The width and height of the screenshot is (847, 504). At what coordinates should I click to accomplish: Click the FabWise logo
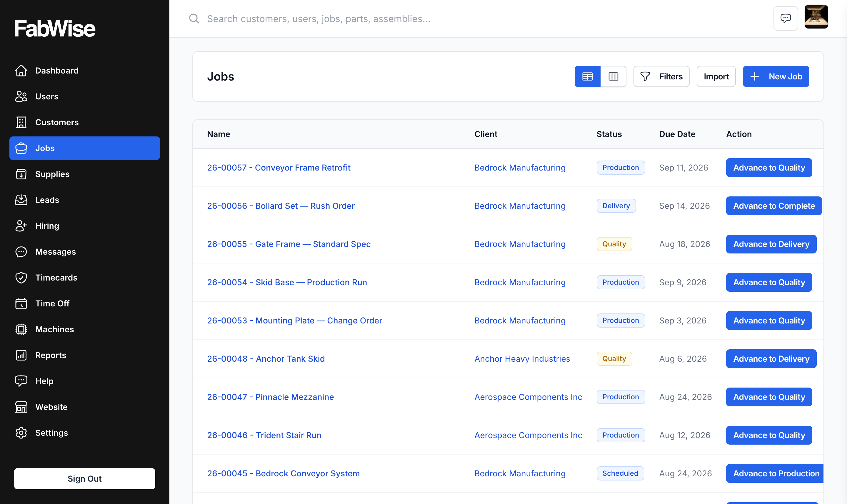tap(55, 28)
